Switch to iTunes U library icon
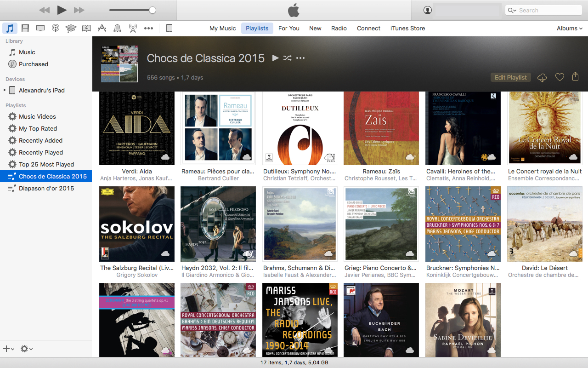The height and width of the screenshot is (368, 588). pos(71,29)
